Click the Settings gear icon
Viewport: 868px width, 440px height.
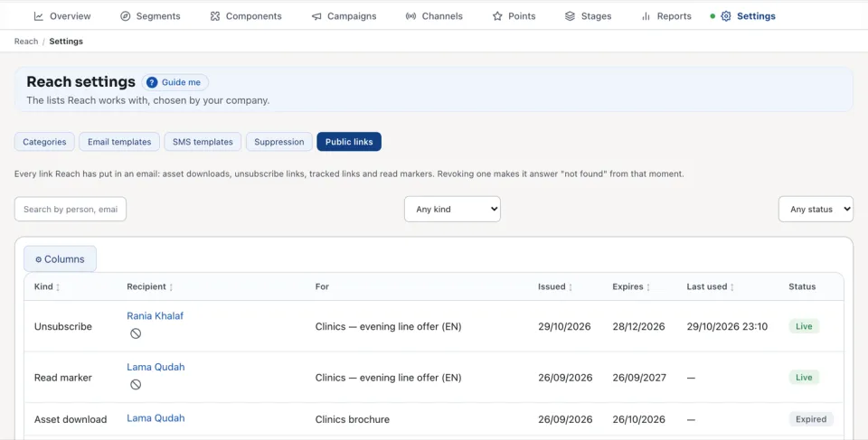tap(726, 16)
